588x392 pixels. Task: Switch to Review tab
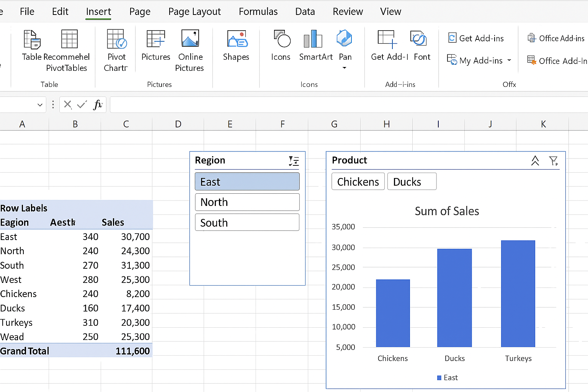pos(348,11)
